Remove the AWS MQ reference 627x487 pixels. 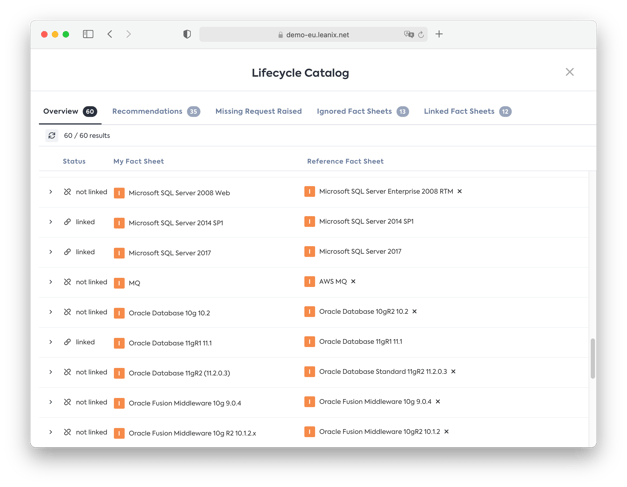[x=353, y=281]
